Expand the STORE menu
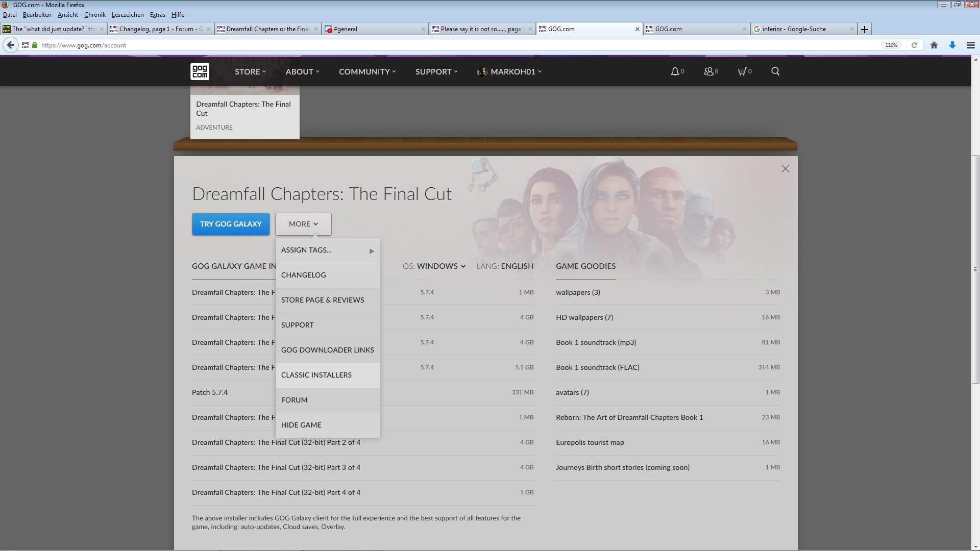Image resolution: width=980 pixels, height=551 pixels. click(250, 72)
